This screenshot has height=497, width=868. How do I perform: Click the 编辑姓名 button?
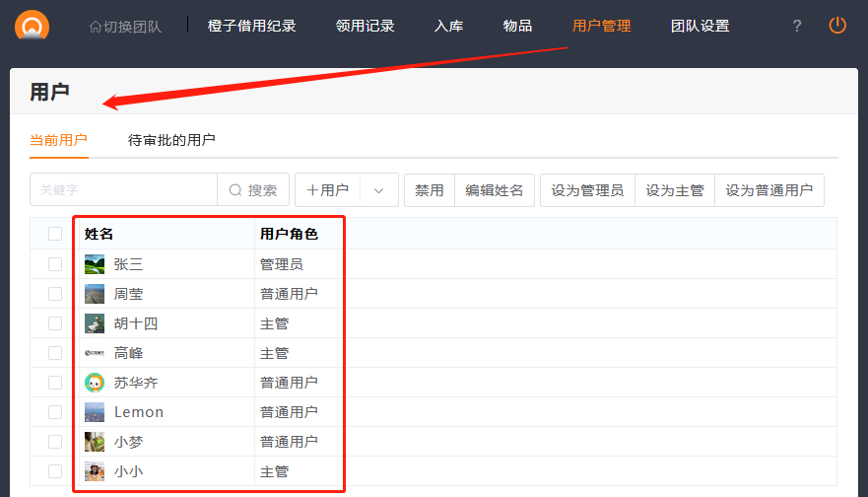point(495,190)
